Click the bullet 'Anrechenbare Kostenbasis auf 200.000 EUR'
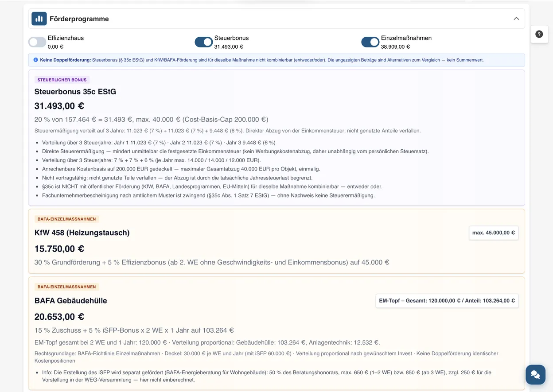This screenshot has height=392, width=553. (181, 169)
